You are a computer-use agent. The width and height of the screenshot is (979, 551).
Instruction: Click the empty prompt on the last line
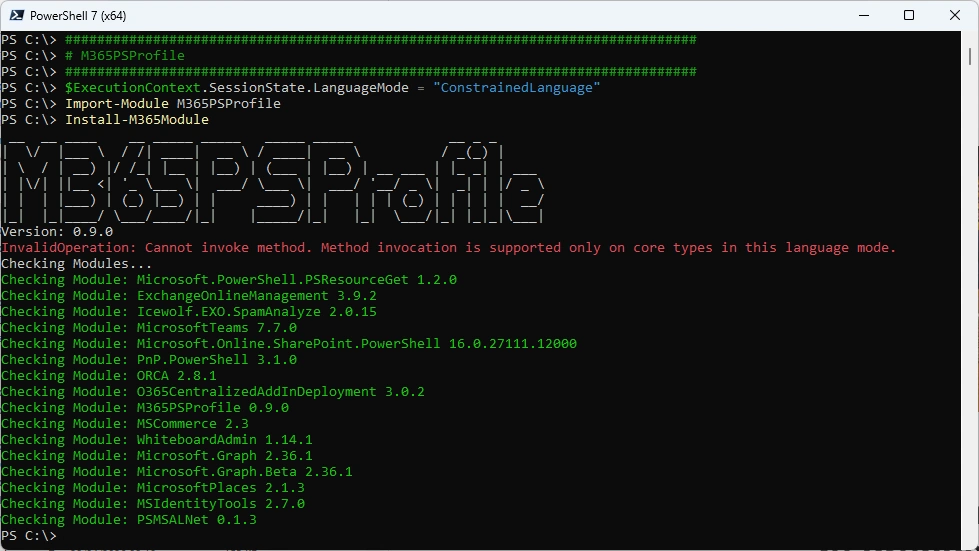[62, 536]
